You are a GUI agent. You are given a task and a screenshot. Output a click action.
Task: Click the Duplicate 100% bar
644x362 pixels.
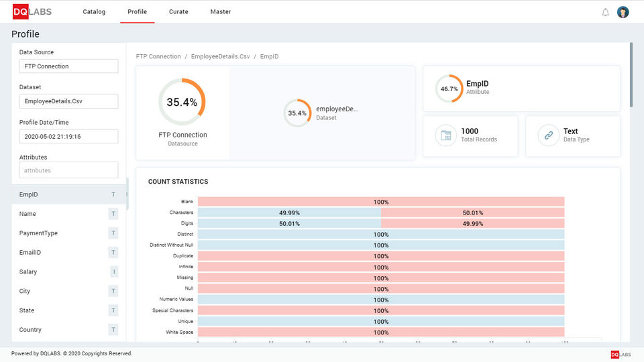click(x=381, y=256)
